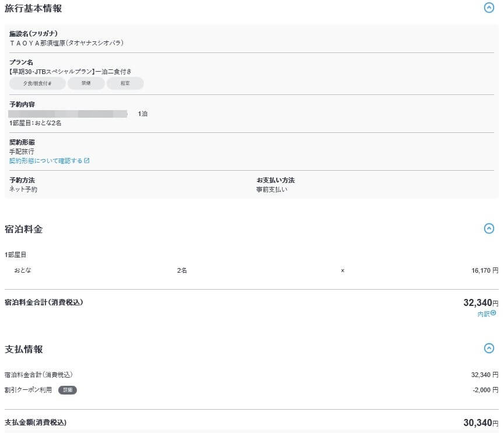Open the 契約形態について確認する link
The height and width of the screenshot is (433, 504).
45,161
